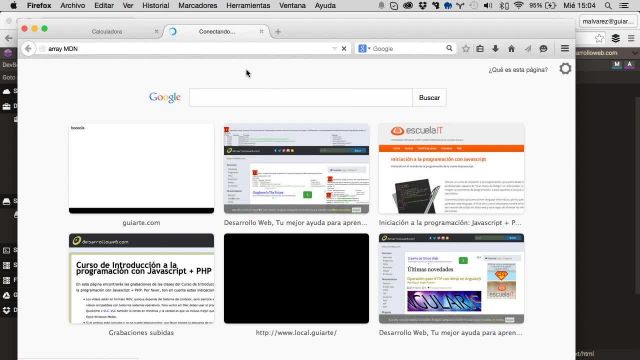Go to the home page icon

tap(511, 49)
